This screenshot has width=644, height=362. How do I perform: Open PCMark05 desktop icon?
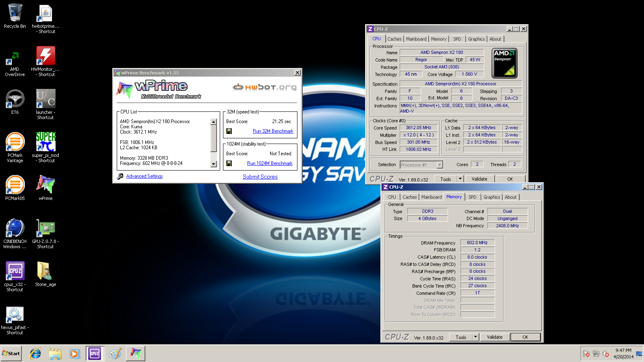point(15,188)
